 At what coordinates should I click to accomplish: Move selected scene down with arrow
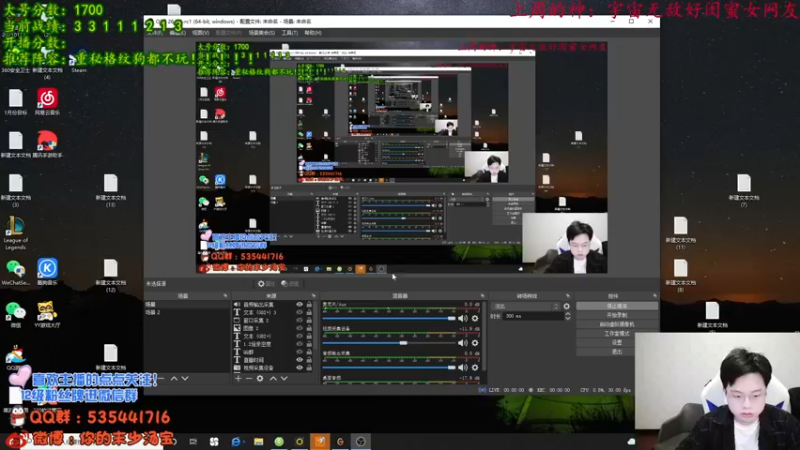(x=185, y=379)
